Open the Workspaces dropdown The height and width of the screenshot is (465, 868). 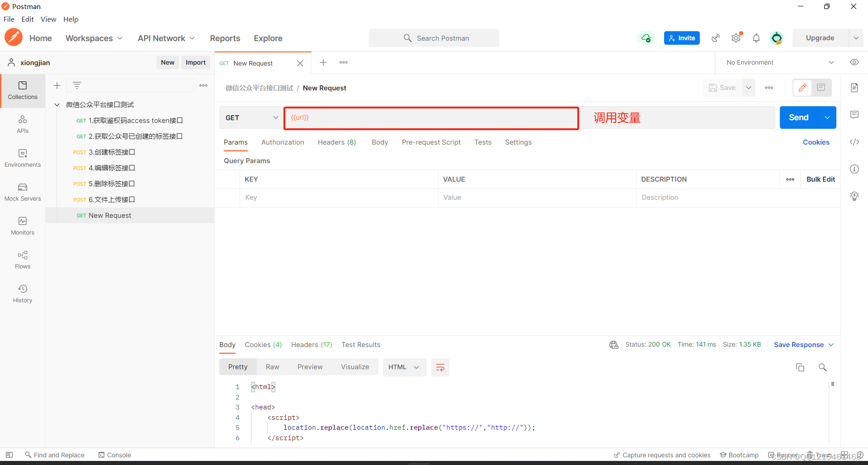click(x=94, y=38)
